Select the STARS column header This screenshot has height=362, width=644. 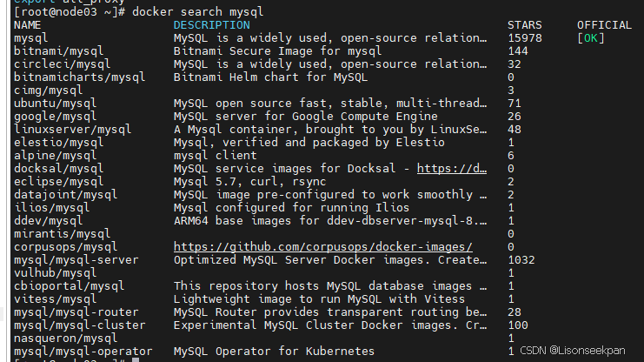524,25
